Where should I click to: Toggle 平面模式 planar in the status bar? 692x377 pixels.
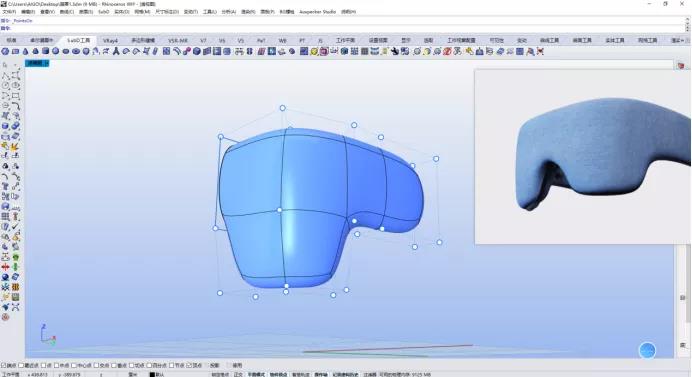click(x=256, y=374)
